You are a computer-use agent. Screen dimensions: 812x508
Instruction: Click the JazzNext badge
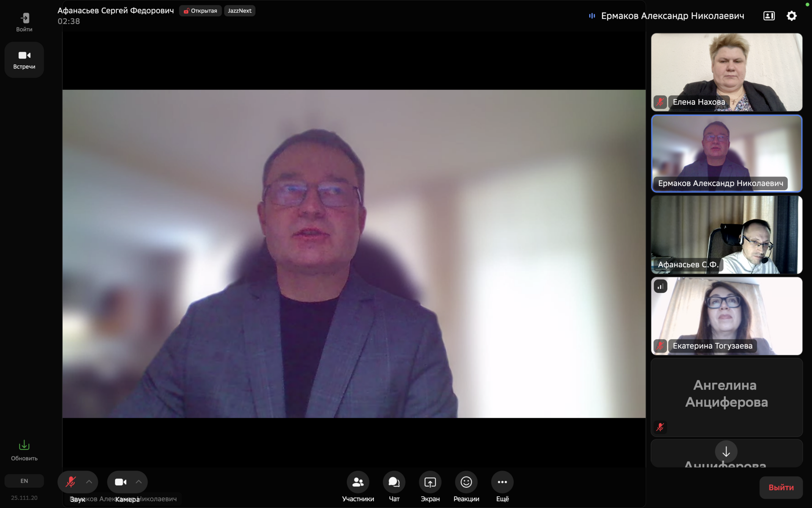(x=239, y=11)
